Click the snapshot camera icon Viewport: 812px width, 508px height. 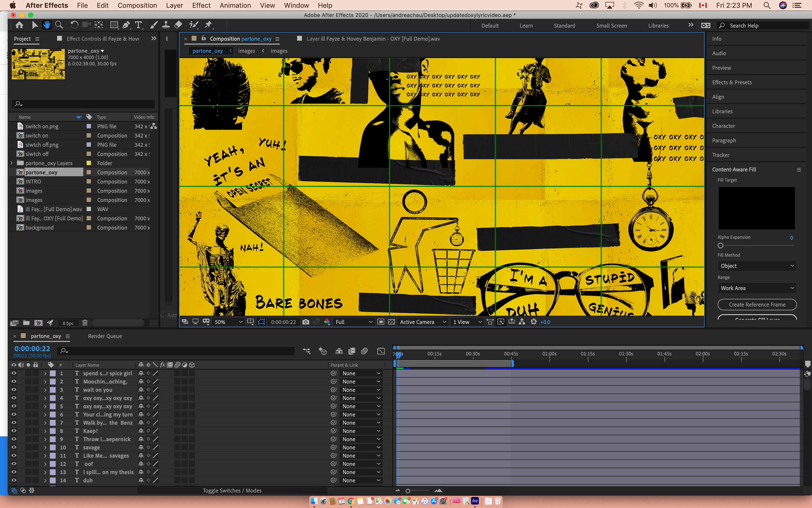point(305,322)
